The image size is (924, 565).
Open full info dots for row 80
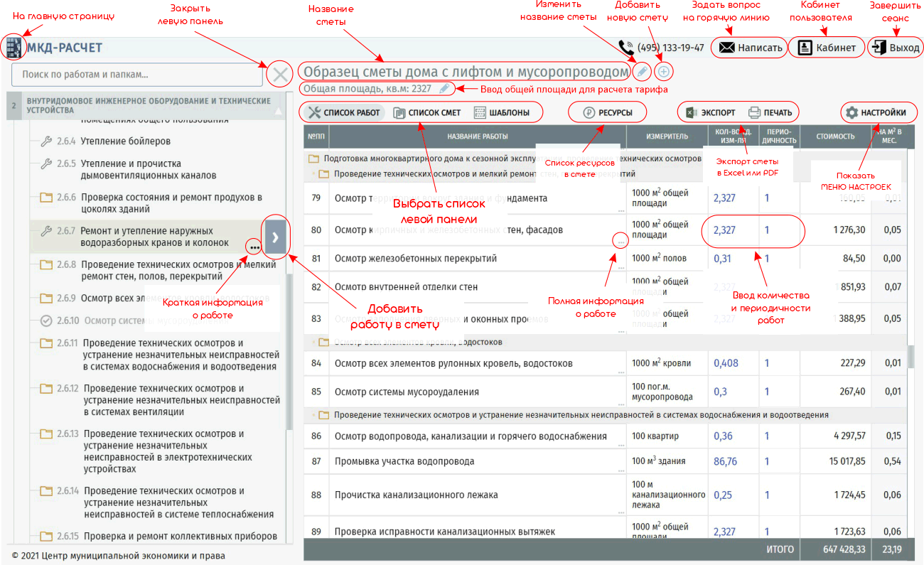pos(621,242)
